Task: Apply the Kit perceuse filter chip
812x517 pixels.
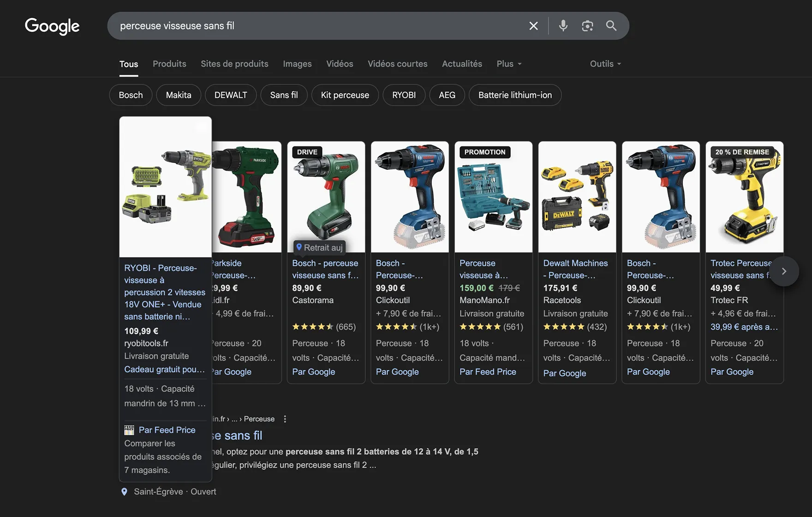Action: [x=345, y=95]
